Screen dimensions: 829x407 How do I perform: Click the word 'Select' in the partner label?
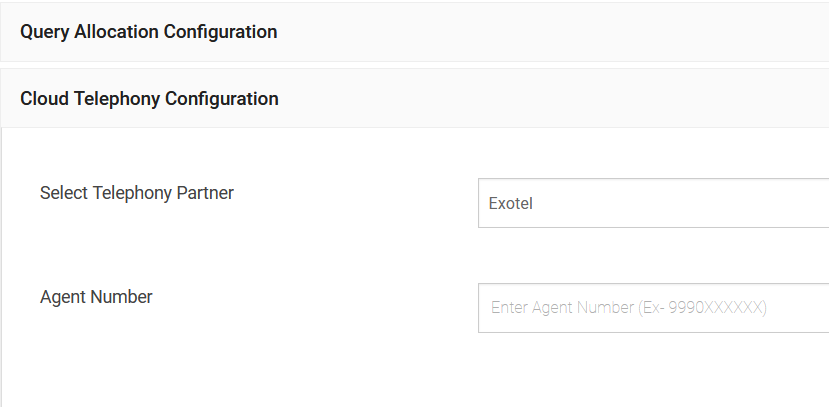point(64,193)
